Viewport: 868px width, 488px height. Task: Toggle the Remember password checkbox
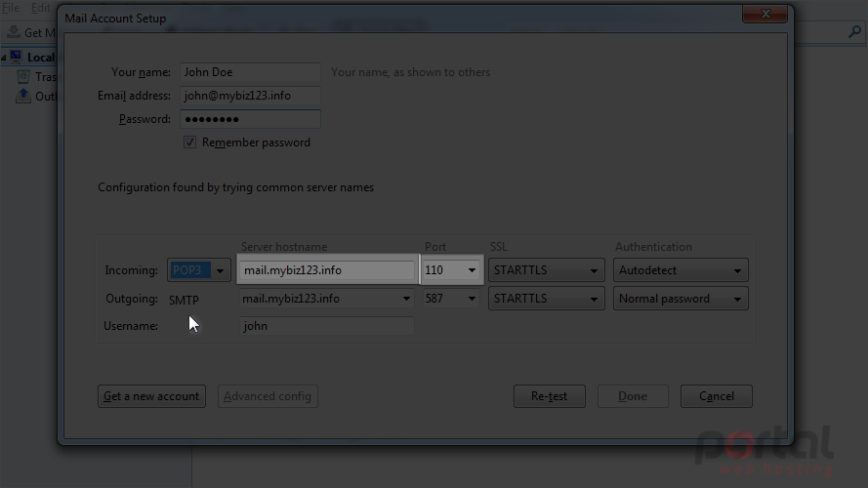point(189,142)
